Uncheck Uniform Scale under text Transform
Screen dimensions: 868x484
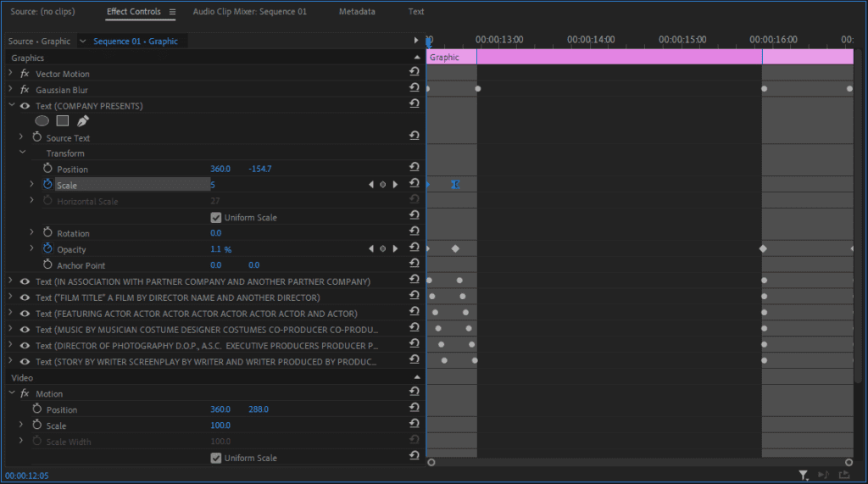pyautogui.click(x=216, y=218)
